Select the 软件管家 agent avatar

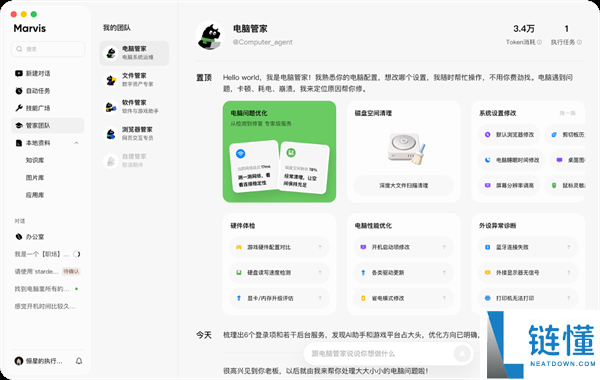[x=111, y=107]
